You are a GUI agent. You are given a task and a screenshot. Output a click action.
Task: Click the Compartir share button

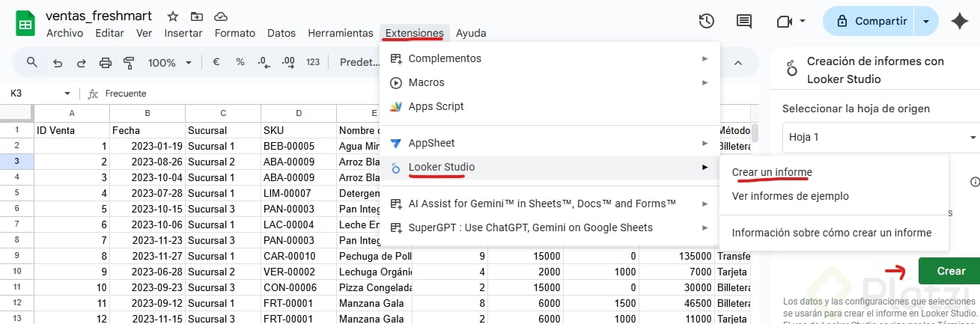(x=871, y=21)
